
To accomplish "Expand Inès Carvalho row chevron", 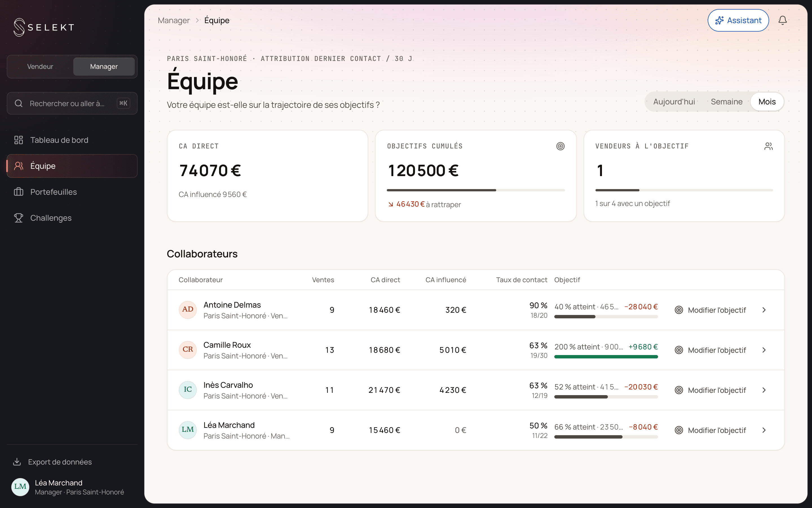I will point(764,390).
